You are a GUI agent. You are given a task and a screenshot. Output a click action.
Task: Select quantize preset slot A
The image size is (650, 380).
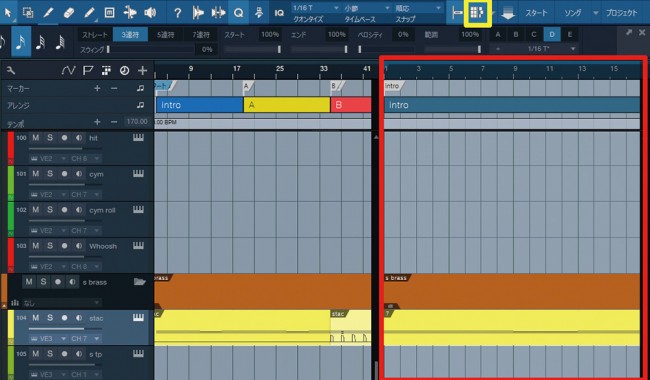tap(498, 35)
